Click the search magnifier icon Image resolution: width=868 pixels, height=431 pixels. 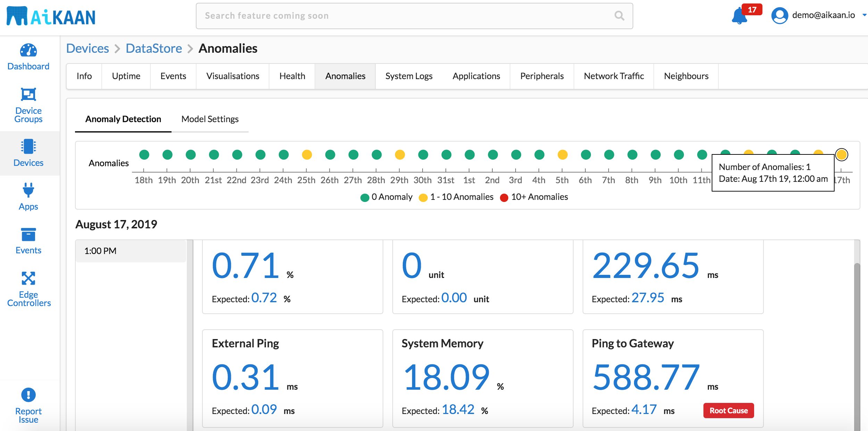[x=619, y=16]
